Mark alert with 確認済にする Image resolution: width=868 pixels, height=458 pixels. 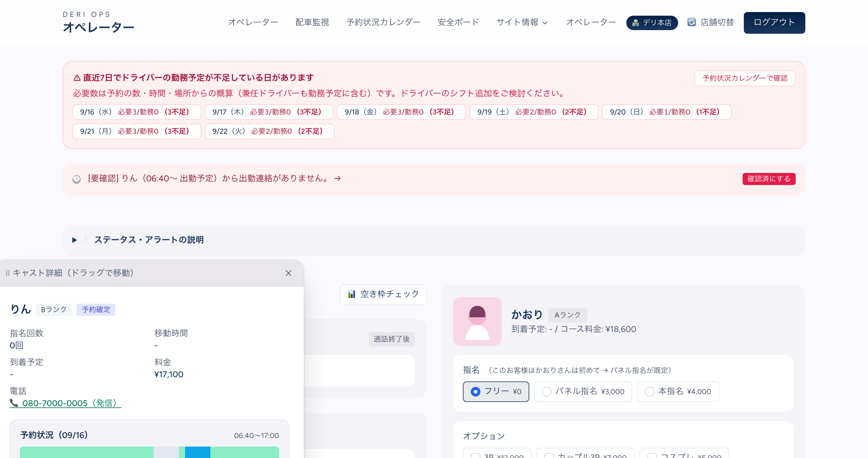[x=769, y=179]
